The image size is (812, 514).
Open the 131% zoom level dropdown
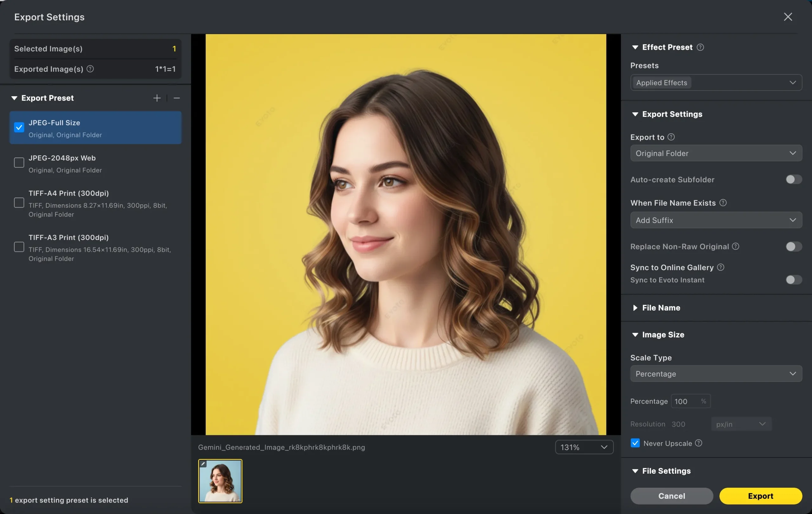584,447
